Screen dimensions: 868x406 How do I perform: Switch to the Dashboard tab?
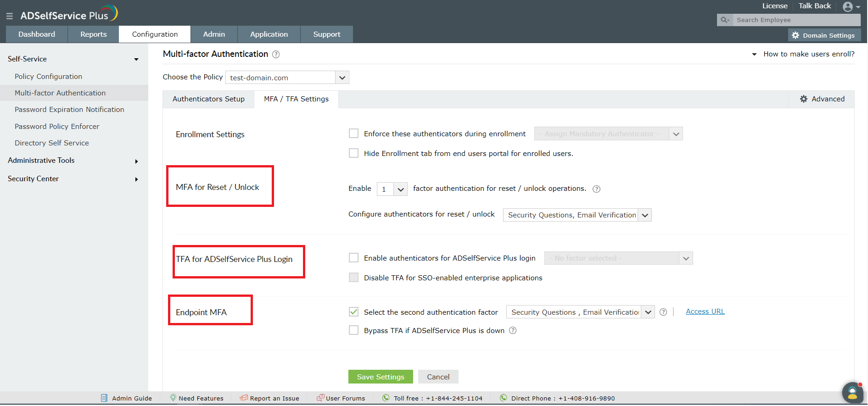pos(37,34)
